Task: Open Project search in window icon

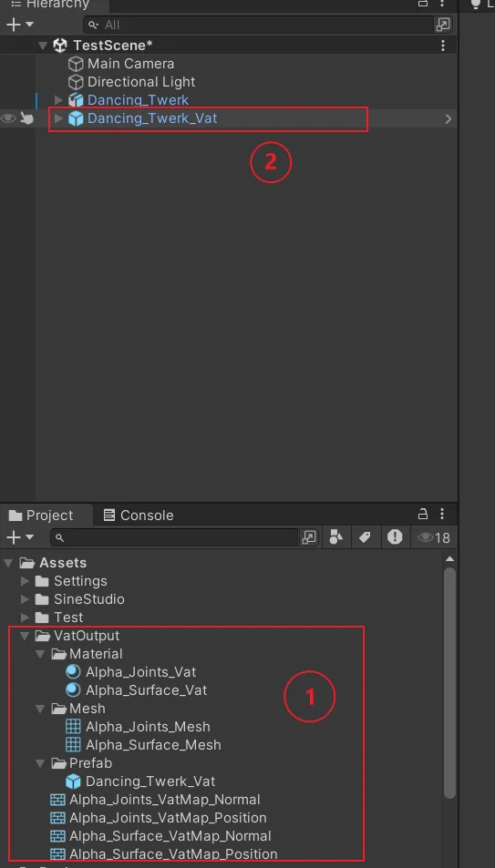Action: [x=309, y=537]
